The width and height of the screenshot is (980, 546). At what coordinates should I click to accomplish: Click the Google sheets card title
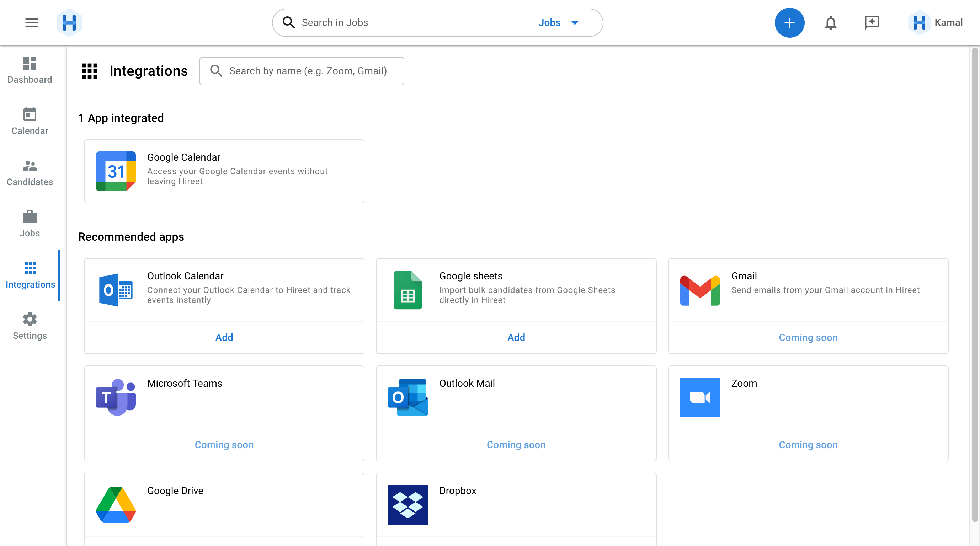470,276
